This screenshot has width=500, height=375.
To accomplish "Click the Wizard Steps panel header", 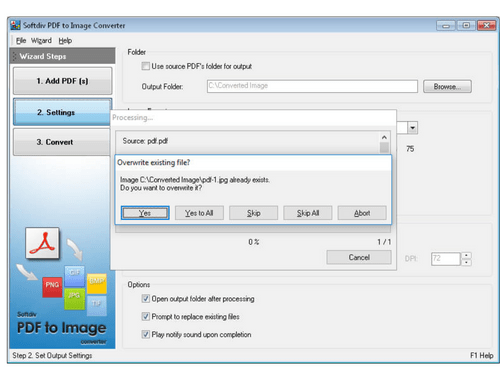I will click(63, 56).
